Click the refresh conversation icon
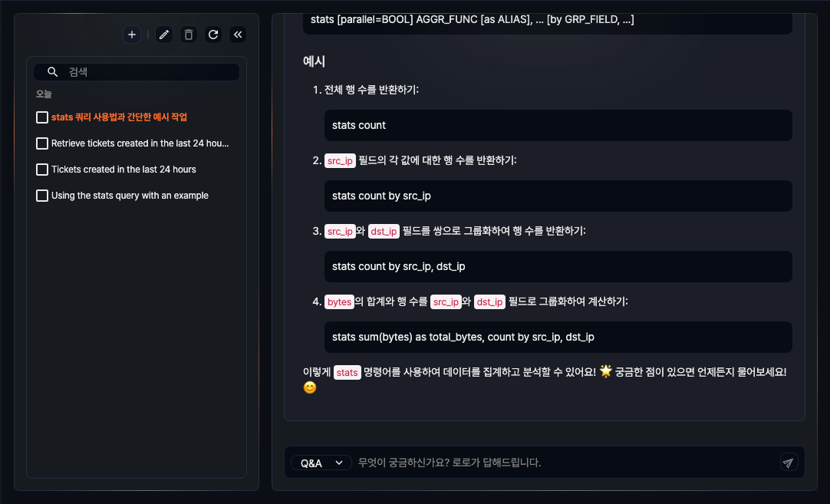Viewport: 830px width, 504px height. 213,35
